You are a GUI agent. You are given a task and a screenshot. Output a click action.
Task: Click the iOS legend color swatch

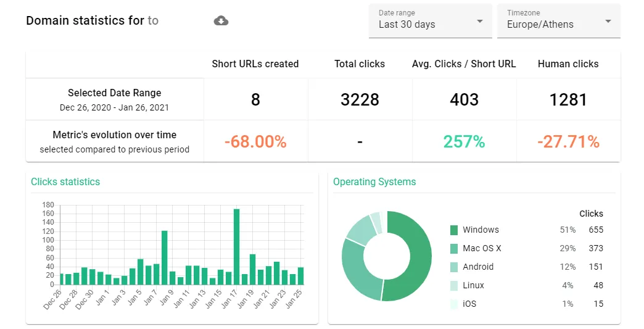[x=454, y=304]
